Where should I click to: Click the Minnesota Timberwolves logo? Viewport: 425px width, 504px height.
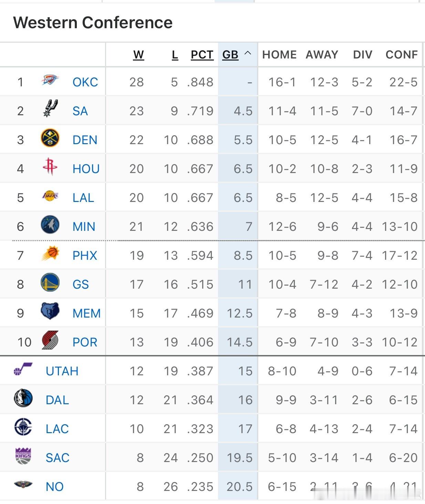point(50,225)
